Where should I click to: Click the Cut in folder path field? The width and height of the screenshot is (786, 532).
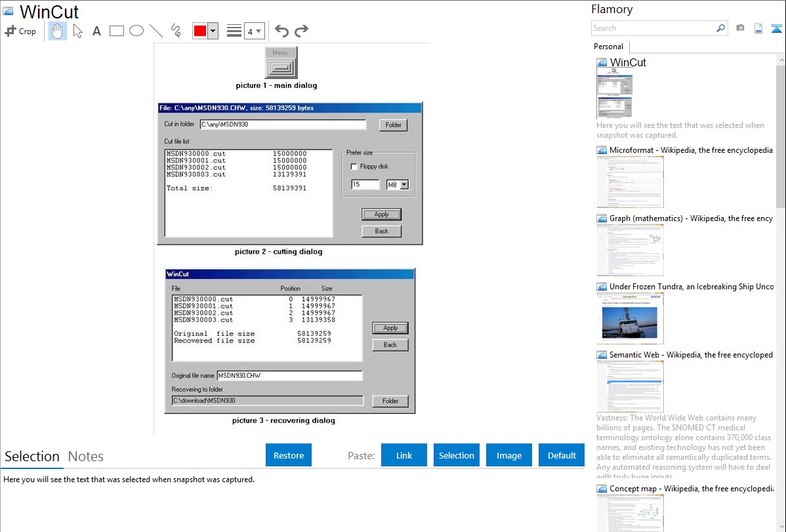tap(283, 125)
